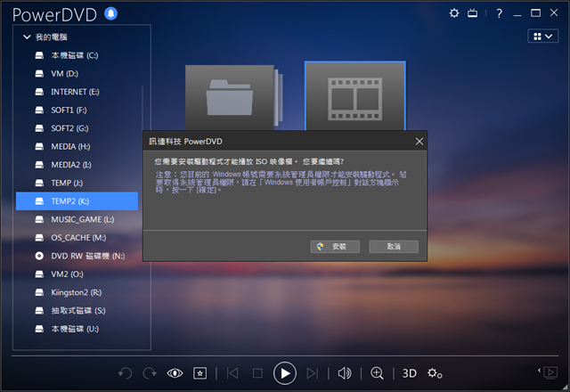
Task: Select INTERNET (E:) drive
Action: tap(77, 92)
